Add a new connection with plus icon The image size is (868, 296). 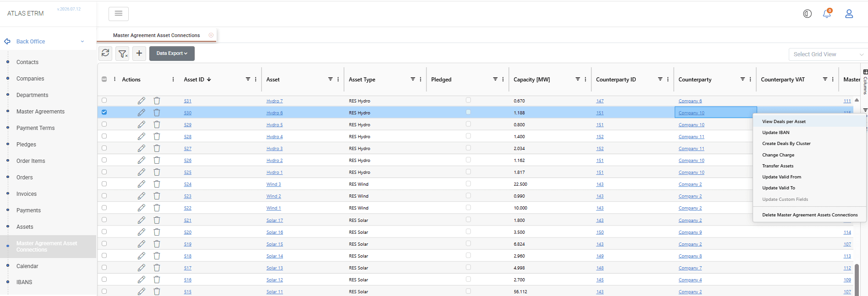[139, 53]
